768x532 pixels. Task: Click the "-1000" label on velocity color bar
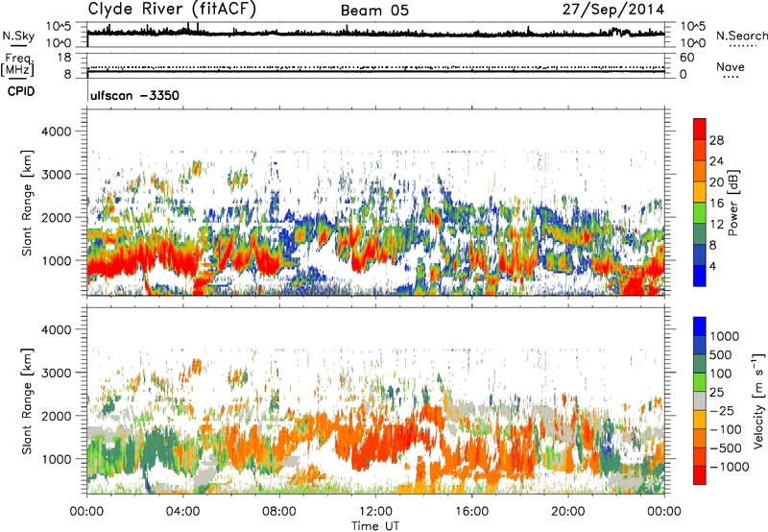[x=730, y=467]
